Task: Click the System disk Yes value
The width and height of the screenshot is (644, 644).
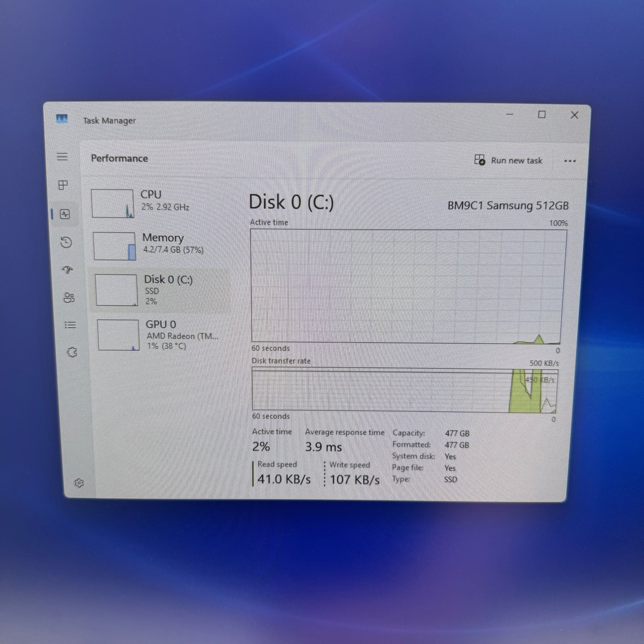Action: click(450, 456)
